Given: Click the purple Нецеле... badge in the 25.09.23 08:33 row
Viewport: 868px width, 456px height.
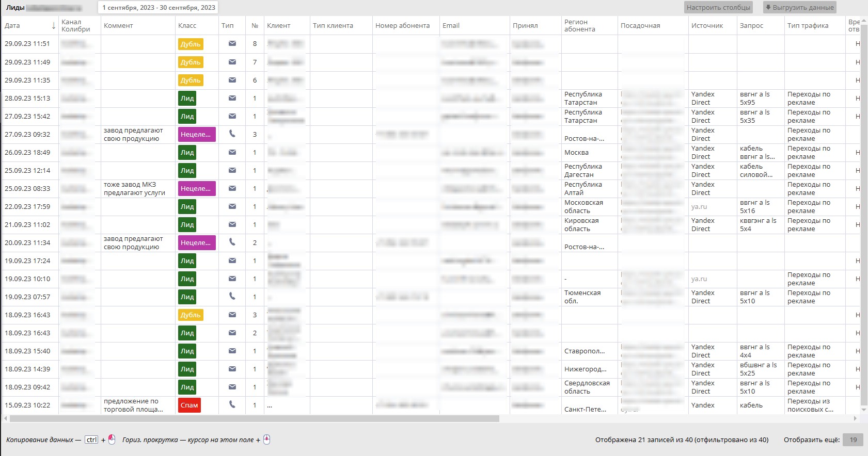Looking at the screenshot, I should 196,189.
